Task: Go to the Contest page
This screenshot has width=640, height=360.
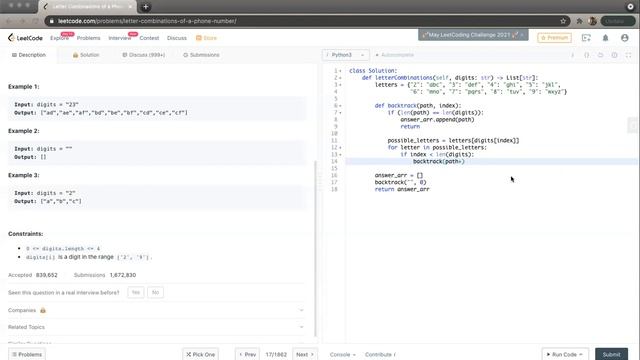Action: (x=149, y=38)
